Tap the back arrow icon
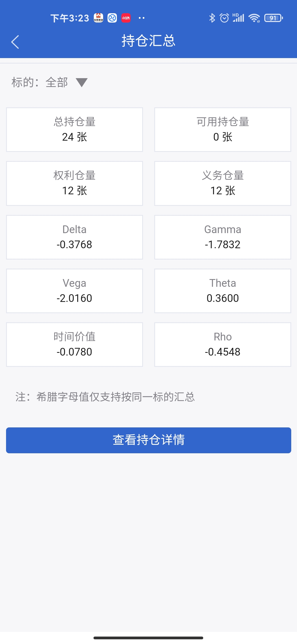297x644 pixels. point(15,42)
